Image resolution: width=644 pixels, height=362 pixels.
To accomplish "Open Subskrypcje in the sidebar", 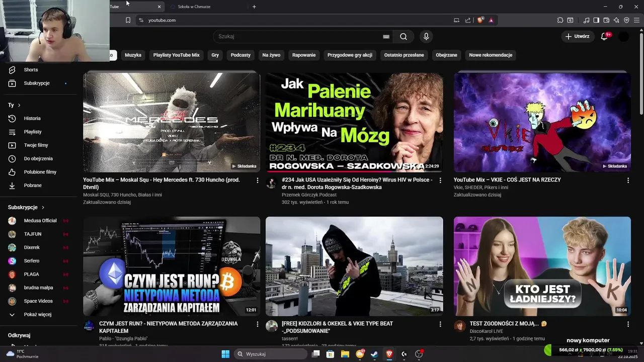I will [x=37, y=83].
